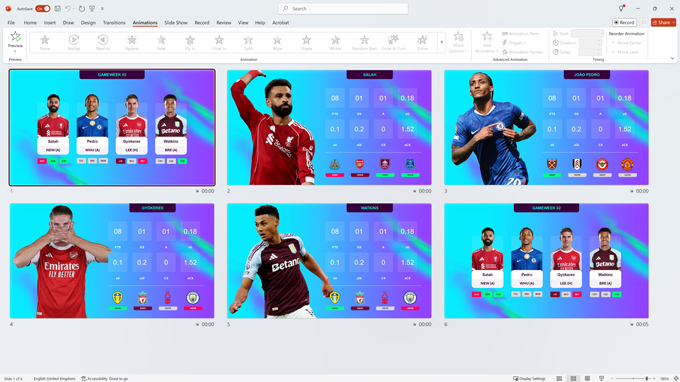Switch to Slide Sorter view icon
The width and height of the screenshot is (680, 382).
(x=573, y=379)
